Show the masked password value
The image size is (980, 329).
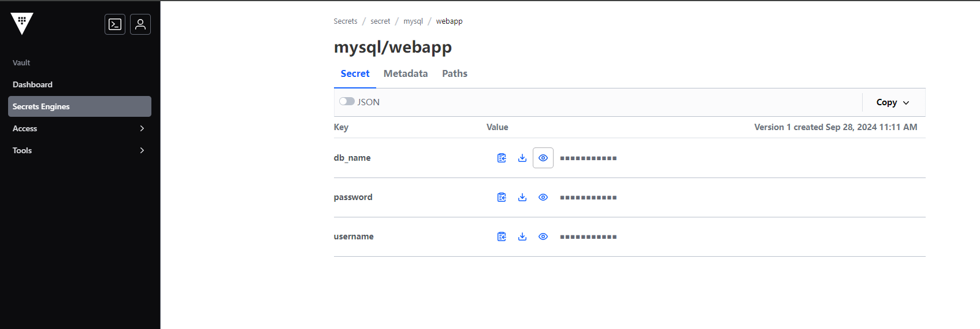[543, 197]
